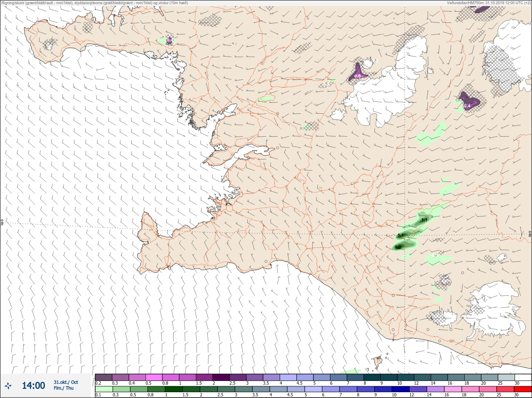The width and height of the screenshot is (532, 398).
Task: Pick the light pink lower swatch labeled 16
Action: pyautogui.click(x=453, y=389)
